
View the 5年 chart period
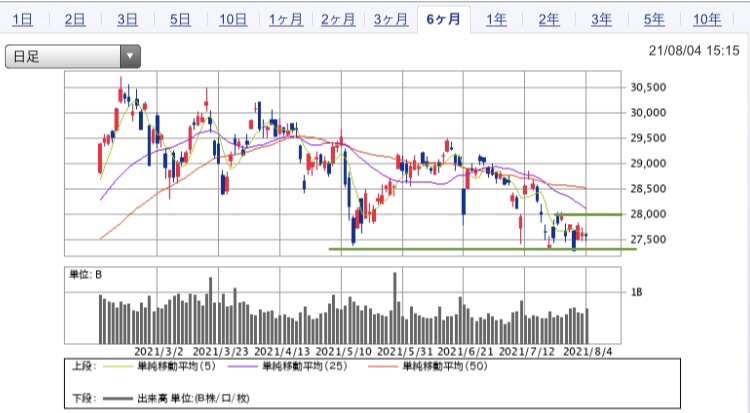click(654, 20)
